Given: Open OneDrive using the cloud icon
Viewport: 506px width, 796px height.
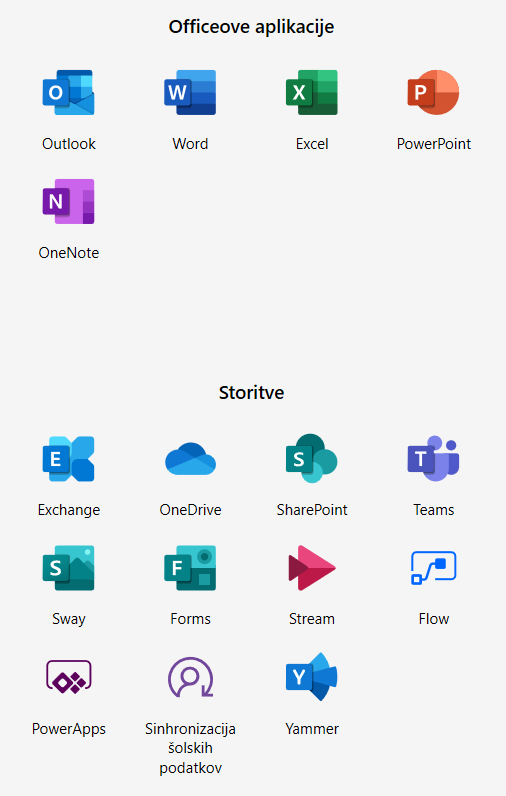Looking at the screenshot, I should coord(190,458).
